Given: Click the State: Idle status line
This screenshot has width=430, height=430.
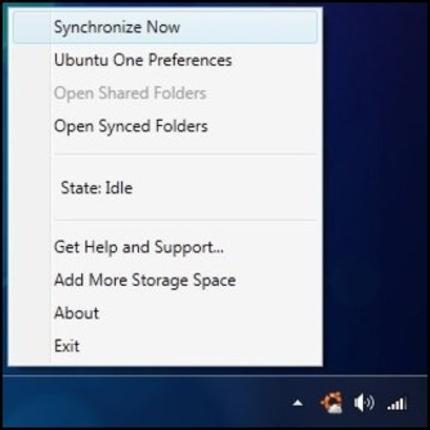Looking at the screenshot, I should [97, 188].
